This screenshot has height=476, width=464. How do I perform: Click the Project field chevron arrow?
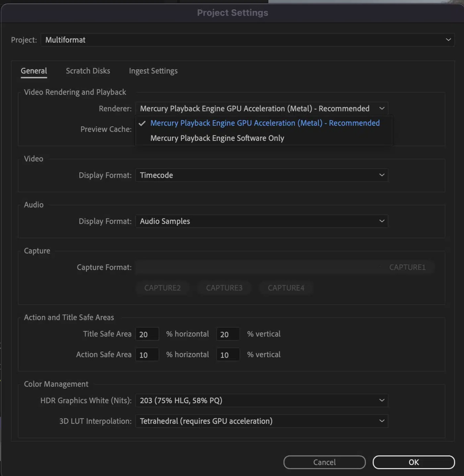click(x=448, y=40)
